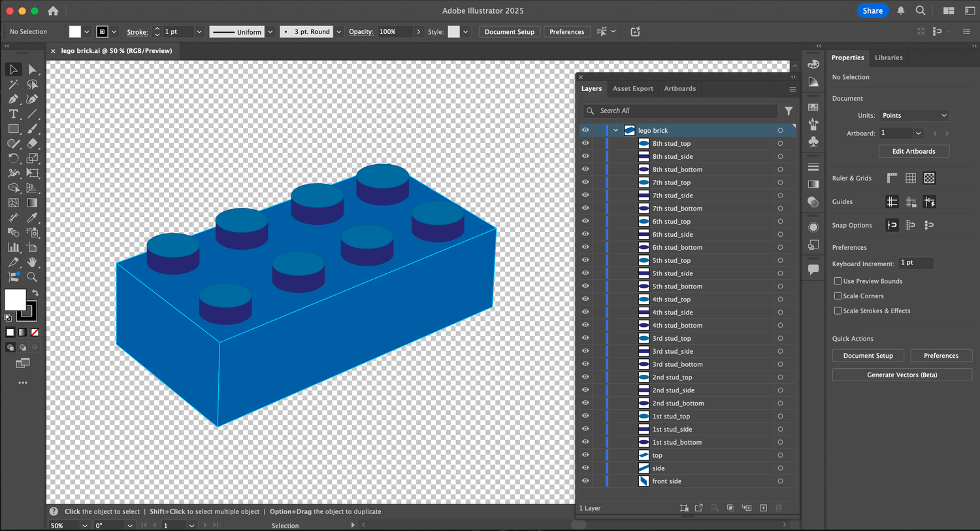Image resolution: width=980 pixels, height=531 pixels.
Task: Enable Use Preview Bounds checkbox
Action: pos(838,281)
